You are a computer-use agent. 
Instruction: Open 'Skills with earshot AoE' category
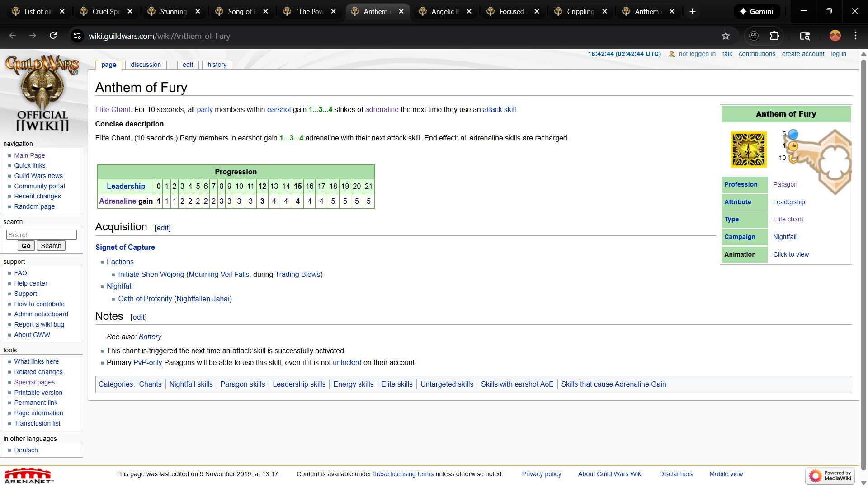517,384
